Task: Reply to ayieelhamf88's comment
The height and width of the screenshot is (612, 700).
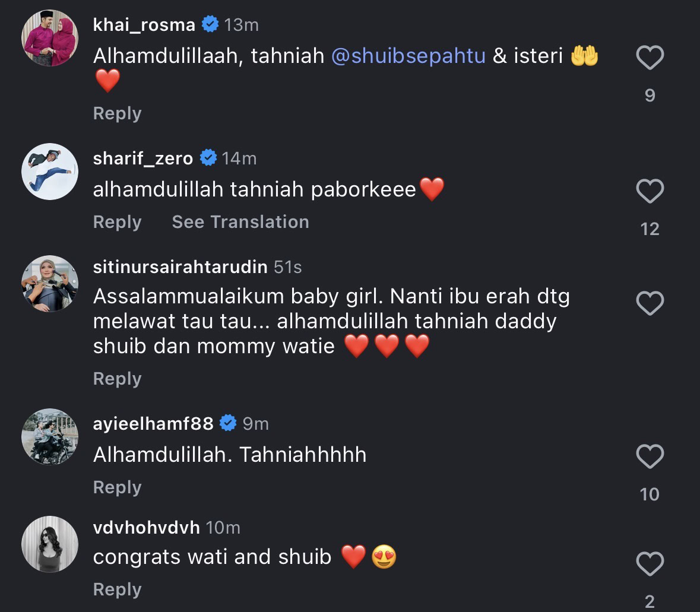Action: (117, 487)
